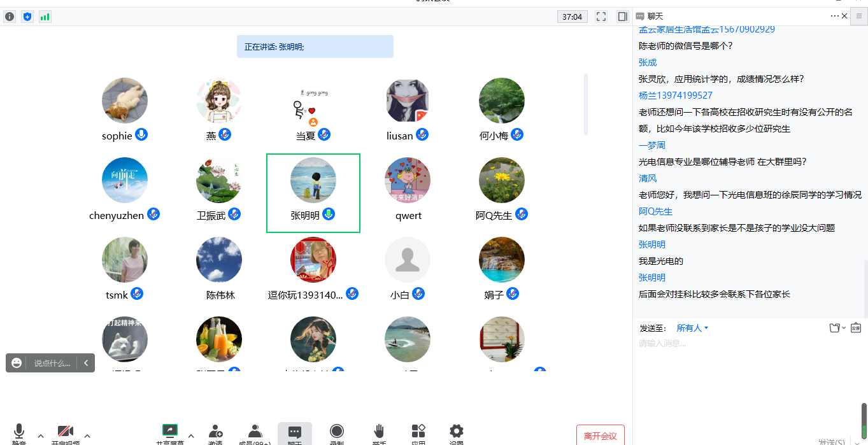Viewport: 868px width, 445px height.
Task: Click the 离开会议 leave meeting button
Action: (x=600, y=435)
